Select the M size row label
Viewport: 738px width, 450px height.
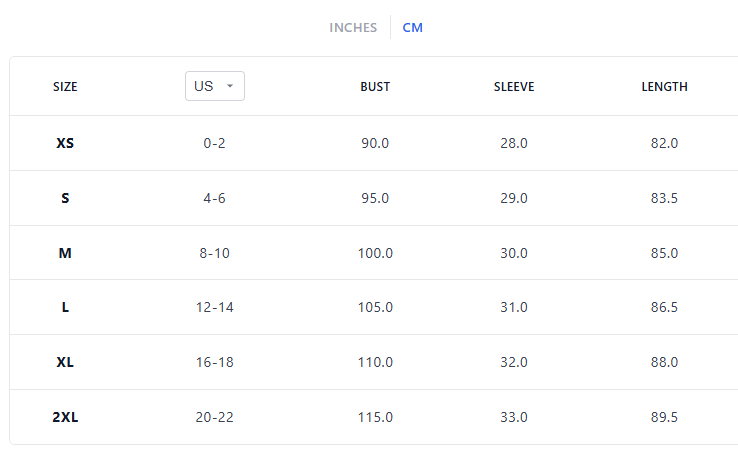point(65,253)
